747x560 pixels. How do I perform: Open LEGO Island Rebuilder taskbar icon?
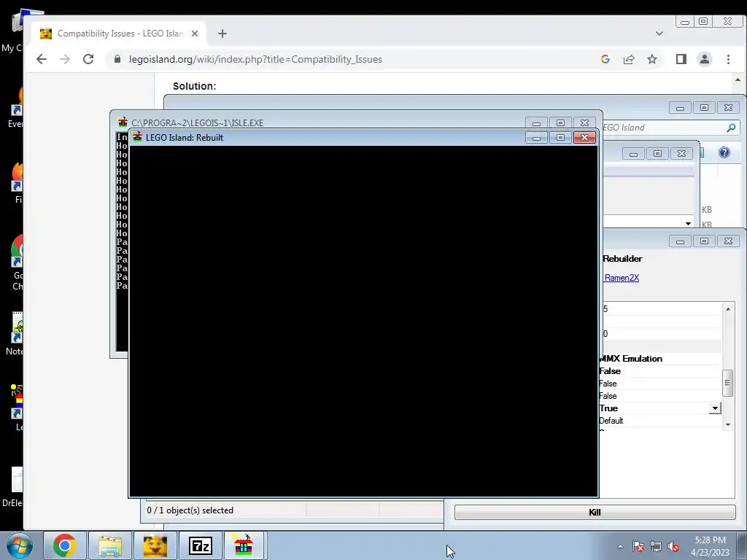tap(155, 545)
